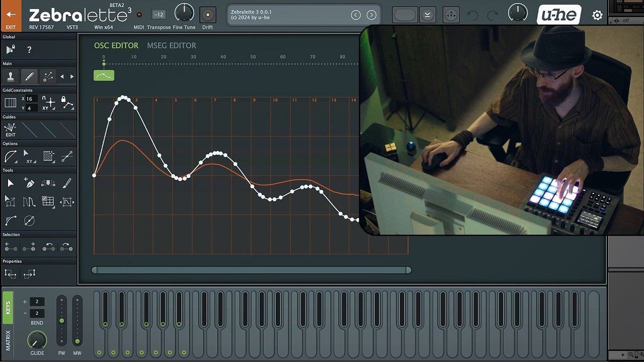
Task: Click the first Properties link icon
Action: click(10, 274)
